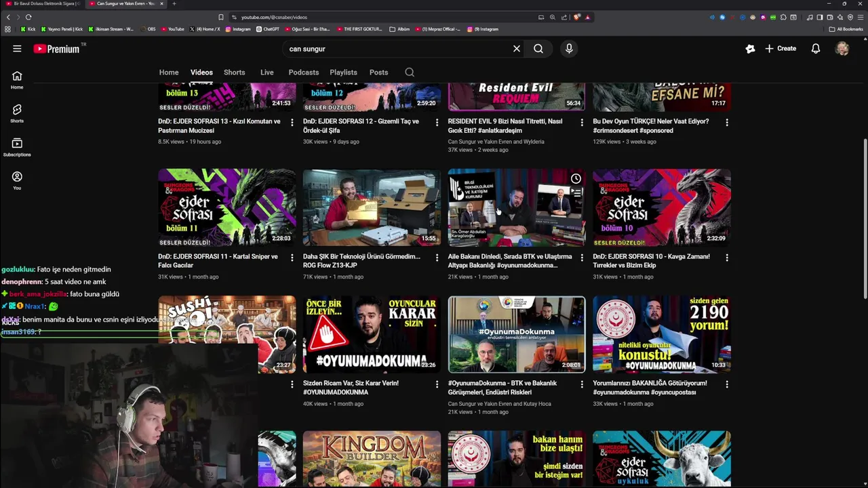Open the ÖNCE BİR İZLEYİN video thumbnail

(x=372, y=334)
